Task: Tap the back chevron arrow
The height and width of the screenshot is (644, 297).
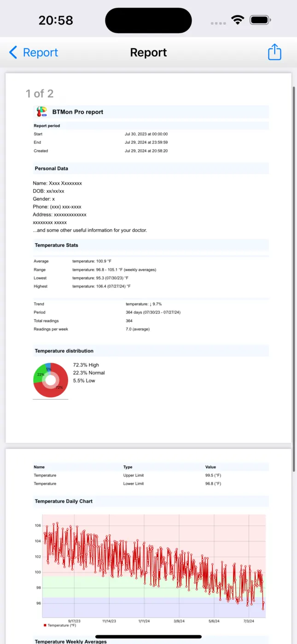Action: [x=13, y=53]
